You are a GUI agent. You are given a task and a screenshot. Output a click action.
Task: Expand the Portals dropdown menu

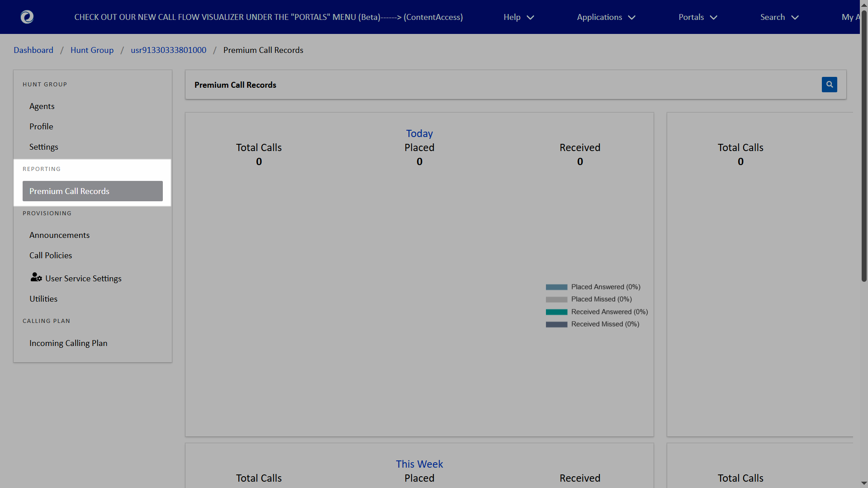pyautogui.click(x=697, y=17)
